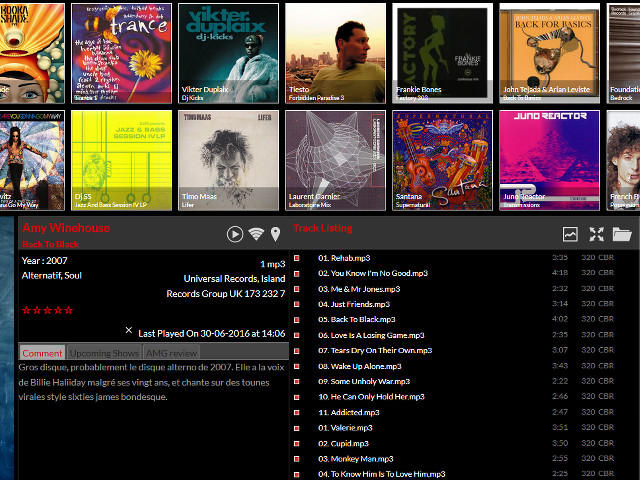Select the Juno Reactor album cover
640x480 pixels.
click(x=549, y=160)
